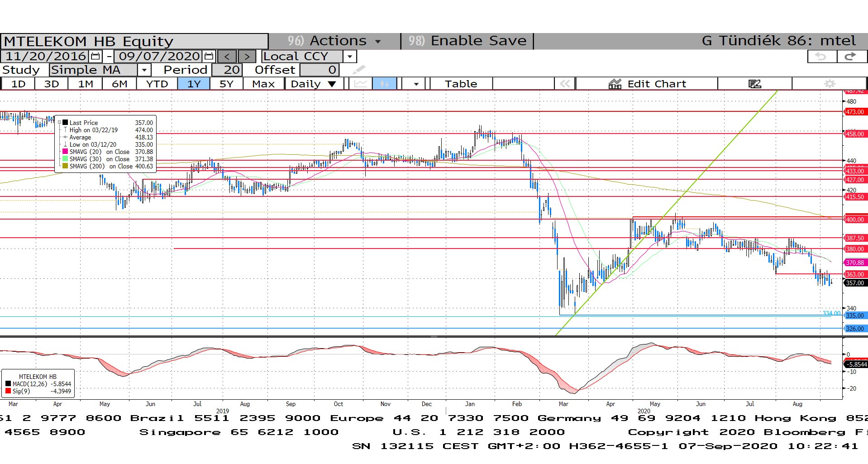The width and height of the screenshot is (868, 464).
Task: Click the MTELEKOM HB Equity ticker field
Action: tap(134, 41)
